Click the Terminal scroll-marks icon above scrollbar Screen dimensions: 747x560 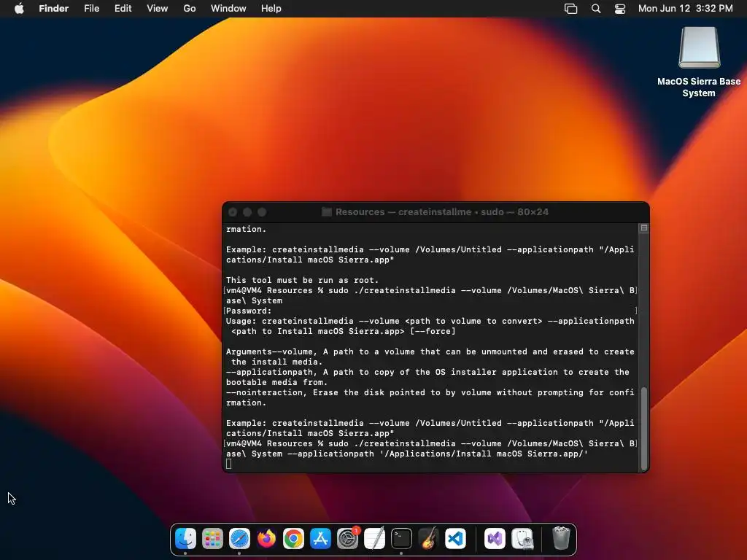click(x=644, y=228)
